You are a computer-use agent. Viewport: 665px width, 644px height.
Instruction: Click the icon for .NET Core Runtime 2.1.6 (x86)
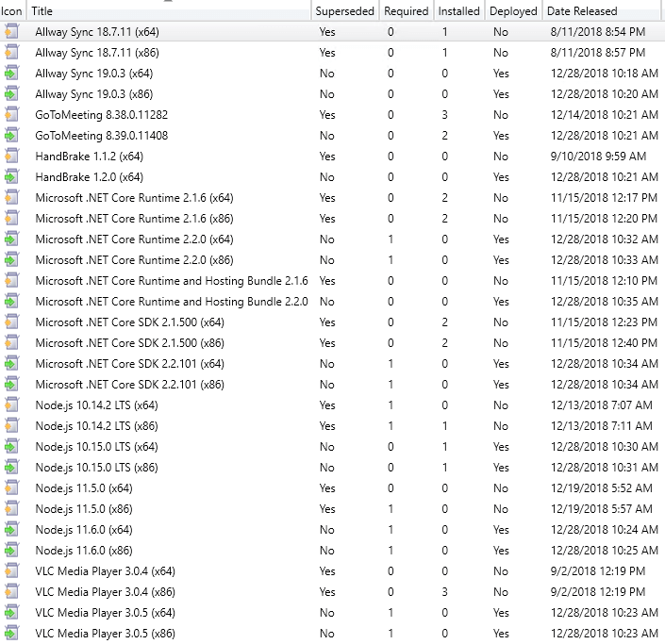point(12,219)
